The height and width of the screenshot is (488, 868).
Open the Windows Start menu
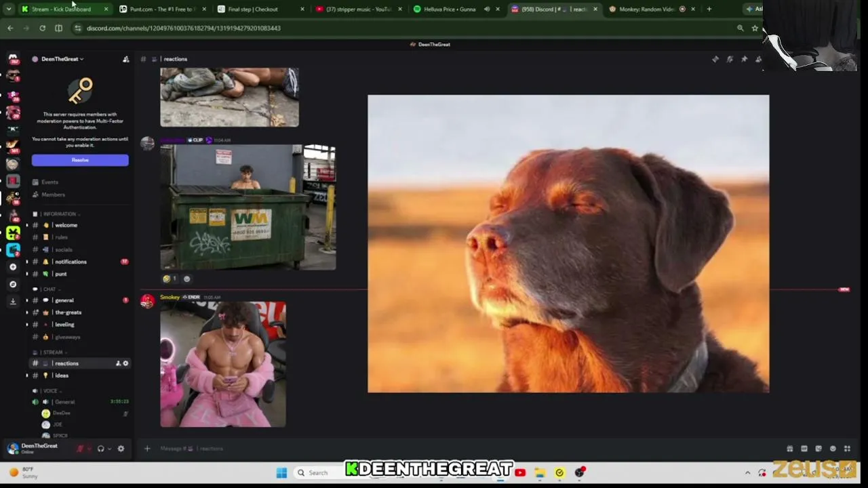(x=281, y=472)
